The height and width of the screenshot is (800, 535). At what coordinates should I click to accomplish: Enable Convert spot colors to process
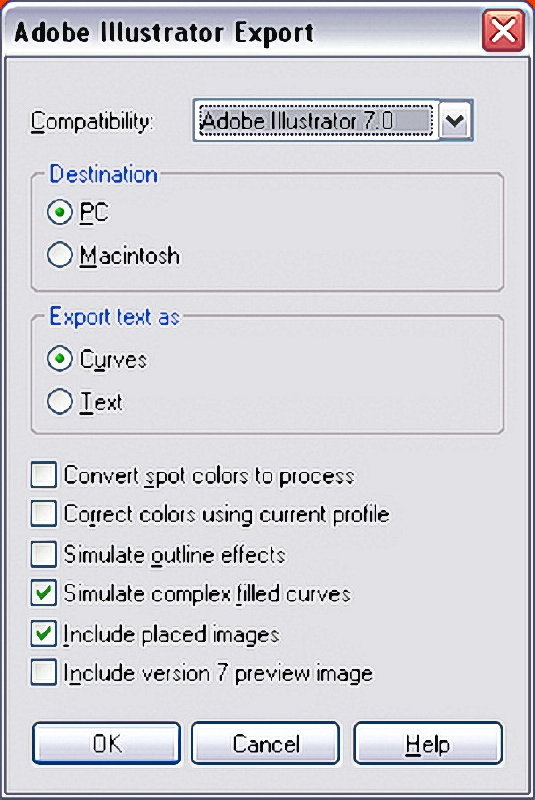tap(43, 475)
